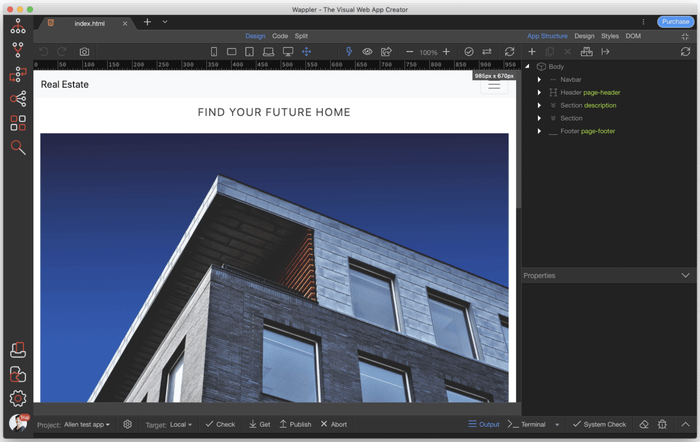Collapse the Body node
The image size is (700, 442).
pyautogui.click(x=527, y=67)
